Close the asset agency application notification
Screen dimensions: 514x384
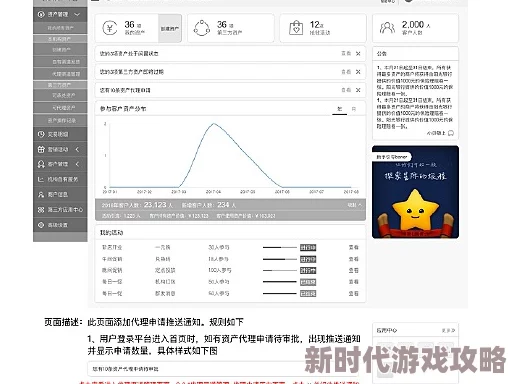coord(358,90)
